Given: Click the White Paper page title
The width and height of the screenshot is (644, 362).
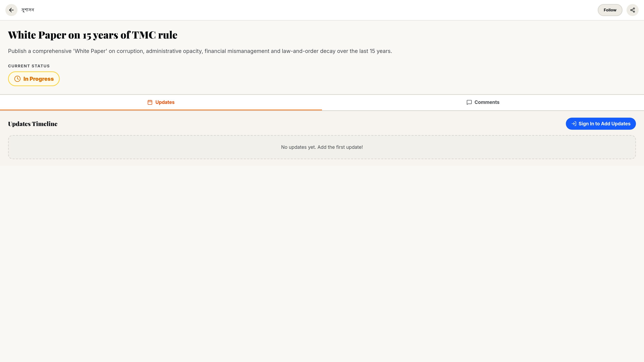Looking at the screenshot, I should point(93,35).
